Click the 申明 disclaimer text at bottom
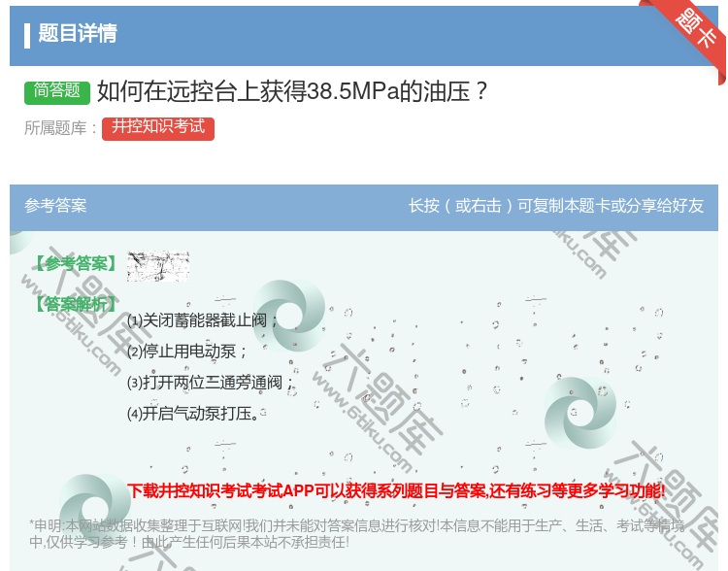The height and width of the screenshot is (571, 728). point(356,534)
